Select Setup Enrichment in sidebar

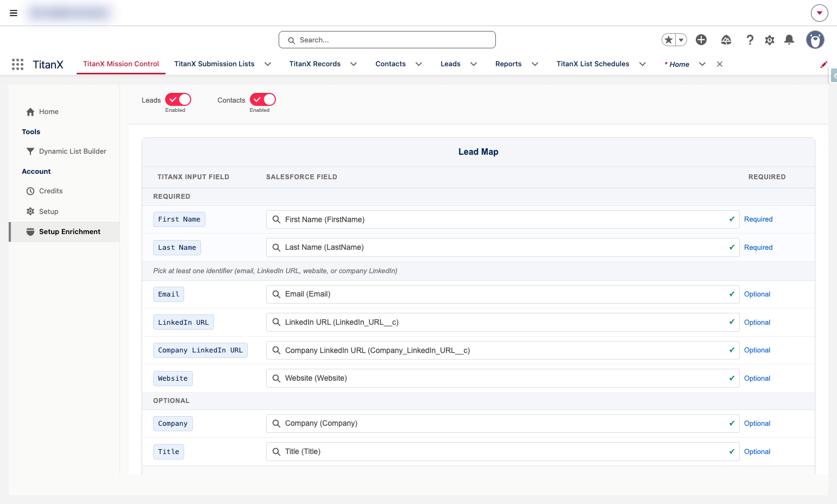point(65,232)
